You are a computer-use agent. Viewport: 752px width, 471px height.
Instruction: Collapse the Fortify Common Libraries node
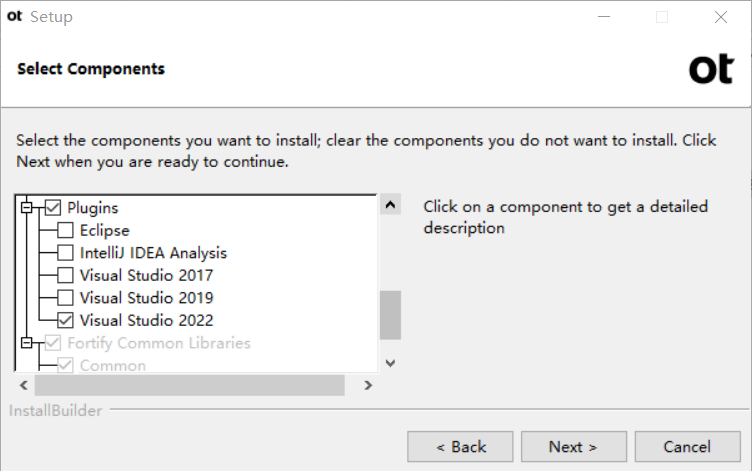[27, 343]
